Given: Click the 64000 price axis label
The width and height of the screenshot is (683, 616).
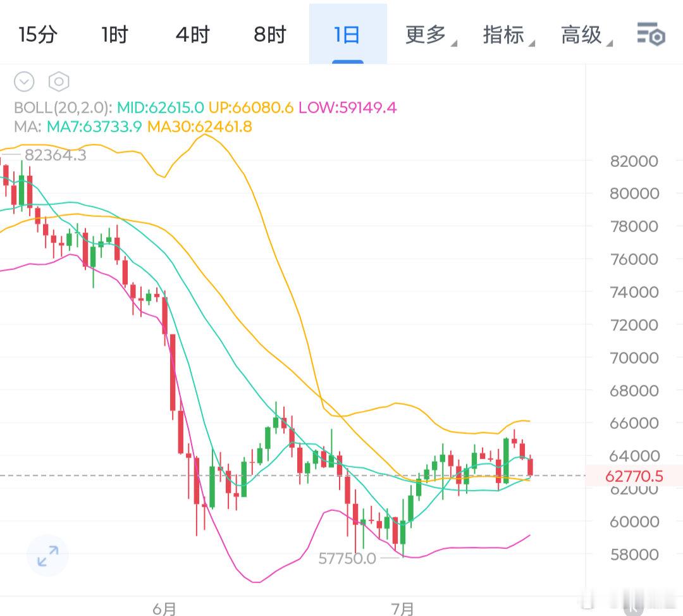Looking at the screenshot, I should (634, 456).
